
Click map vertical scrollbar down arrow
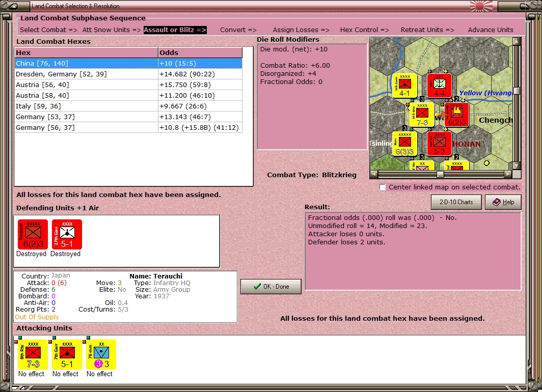(x=517, y=166)
